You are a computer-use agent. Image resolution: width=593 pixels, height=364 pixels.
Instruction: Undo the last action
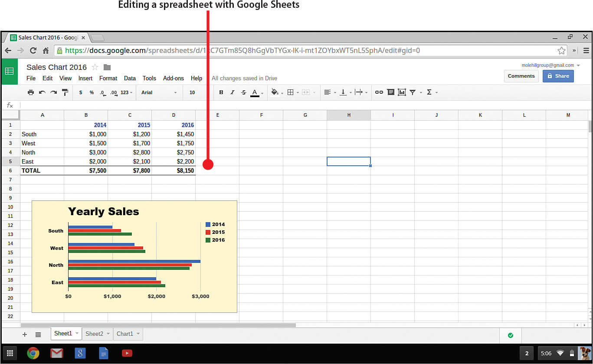41,92
